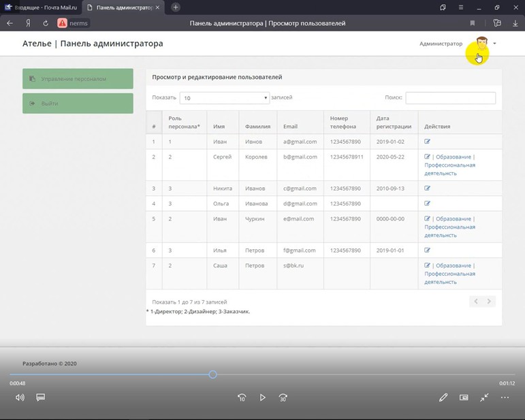Open Управление персоналом menu item
Viewport: 525px width, 420px height.
click(78, 79)
